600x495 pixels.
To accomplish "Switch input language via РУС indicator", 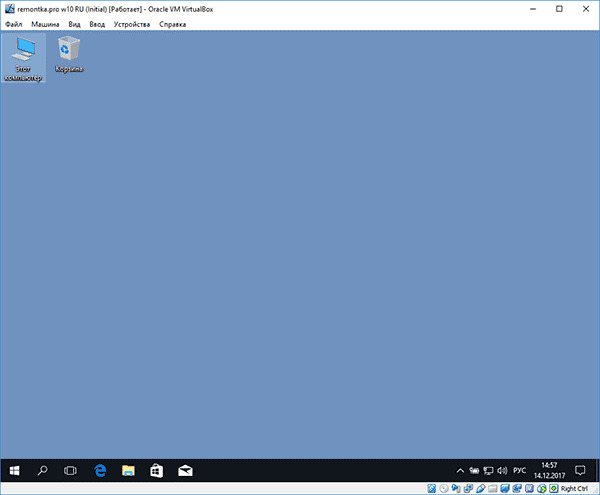I will (x=520, y=469).
